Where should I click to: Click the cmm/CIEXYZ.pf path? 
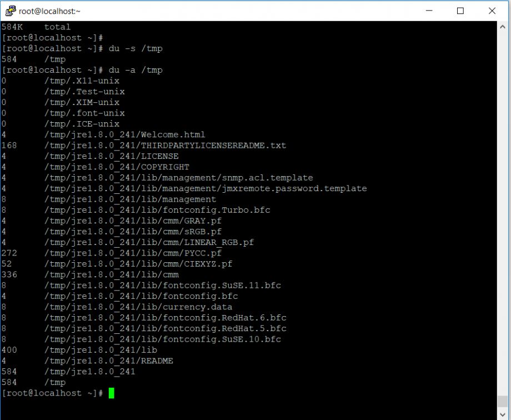click(138, 264)
